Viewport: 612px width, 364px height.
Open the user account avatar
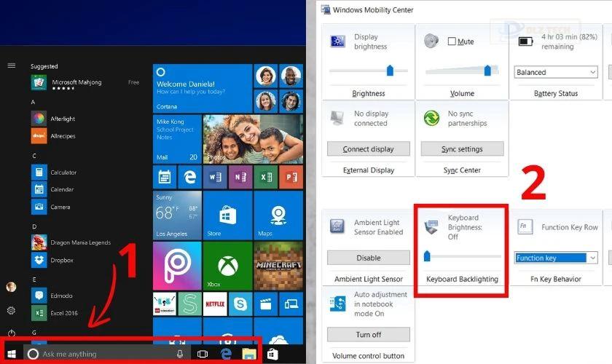coord(12,287)
